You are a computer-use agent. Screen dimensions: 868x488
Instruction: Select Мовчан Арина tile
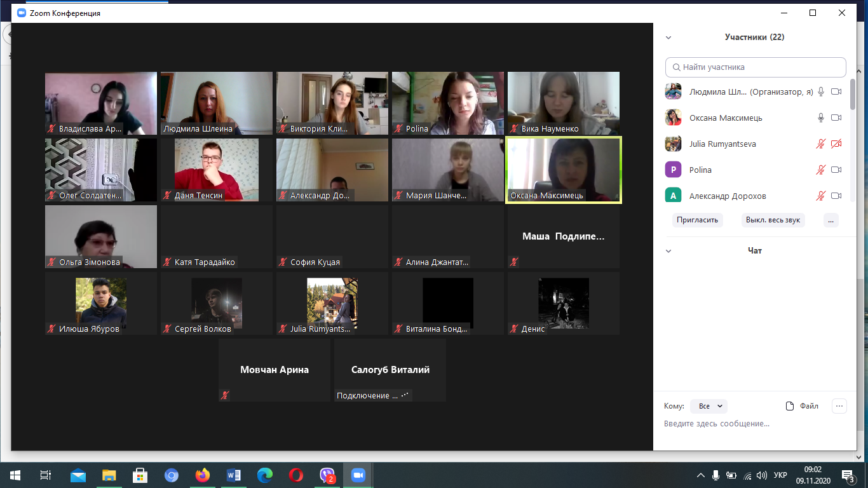tap(275, 370)
